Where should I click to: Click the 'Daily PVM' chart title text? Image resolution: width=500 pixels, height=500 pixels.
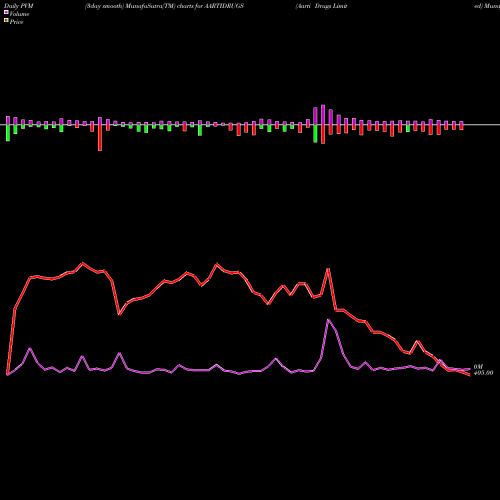(x=19, y=6)
